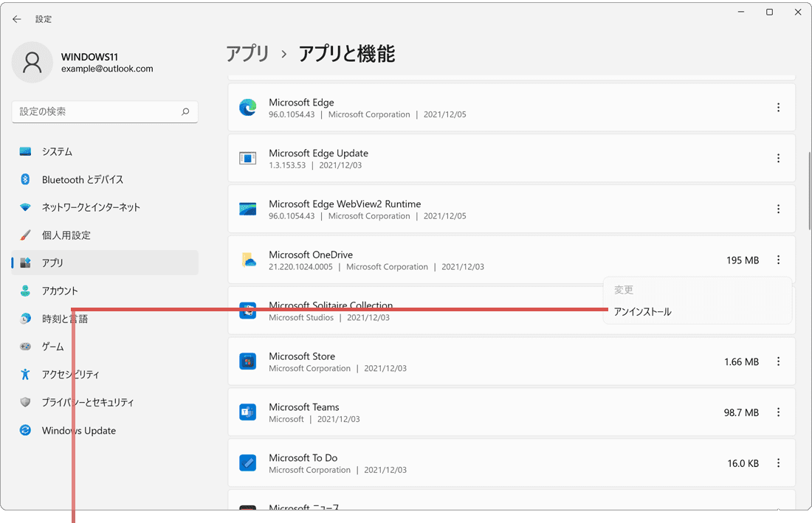812x523 pixels.
Task: Click the search magnifier icon
Action: click(185, 111)
